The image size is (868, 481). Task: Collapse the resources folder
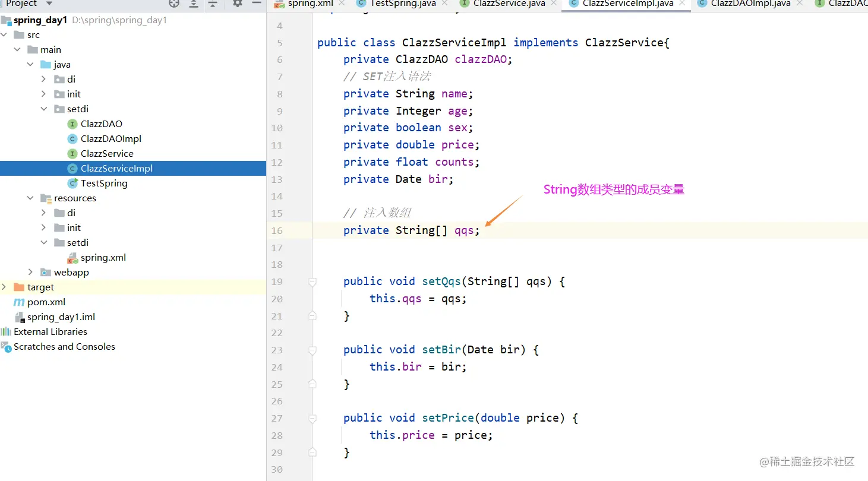pos(30,198)
